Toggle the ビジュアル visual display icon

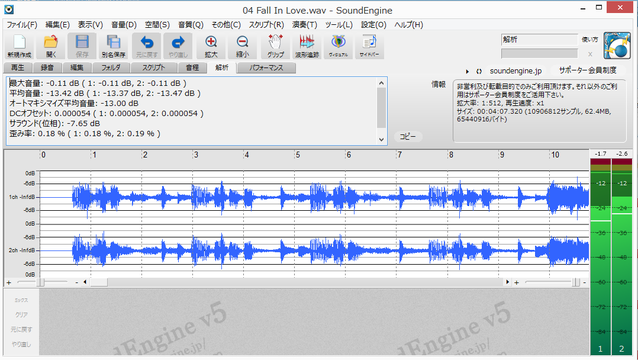338,46
